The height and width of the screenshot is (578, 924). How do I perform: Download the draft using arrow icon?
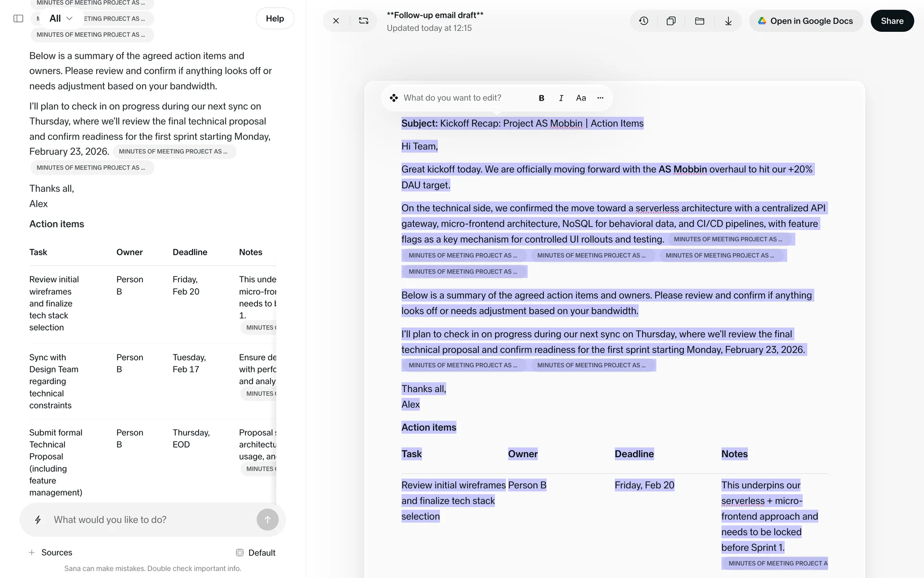[x=728, y=21]
